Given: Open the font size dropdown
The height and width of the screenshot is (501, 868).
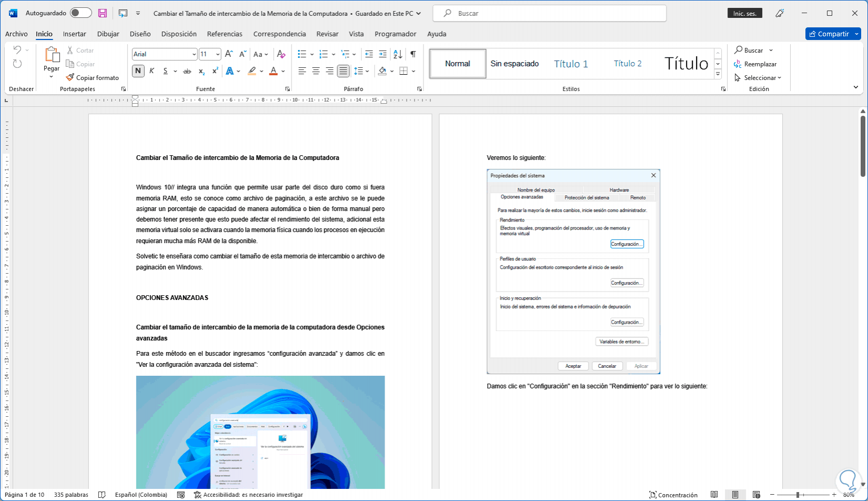Looking at the screenshot, I should click(218, 54).
